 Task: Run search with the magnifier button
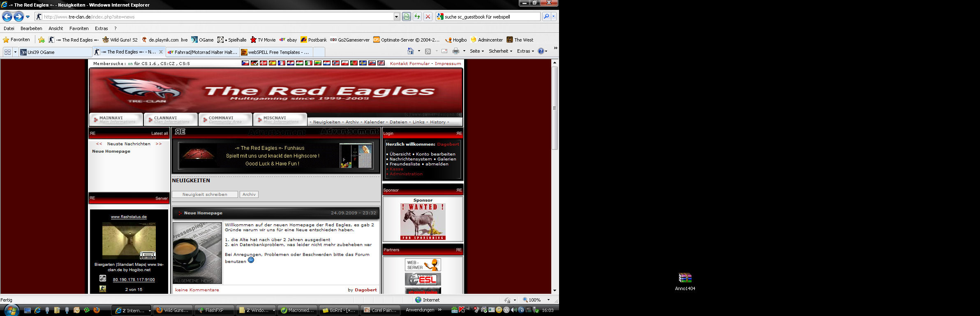[546, 16]
